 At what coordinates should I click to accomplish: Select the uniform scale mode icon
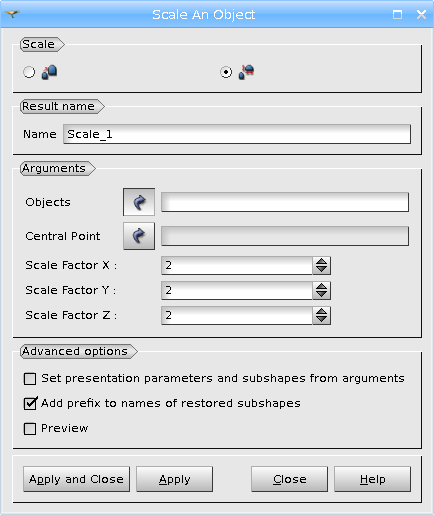tap(49, 72)
